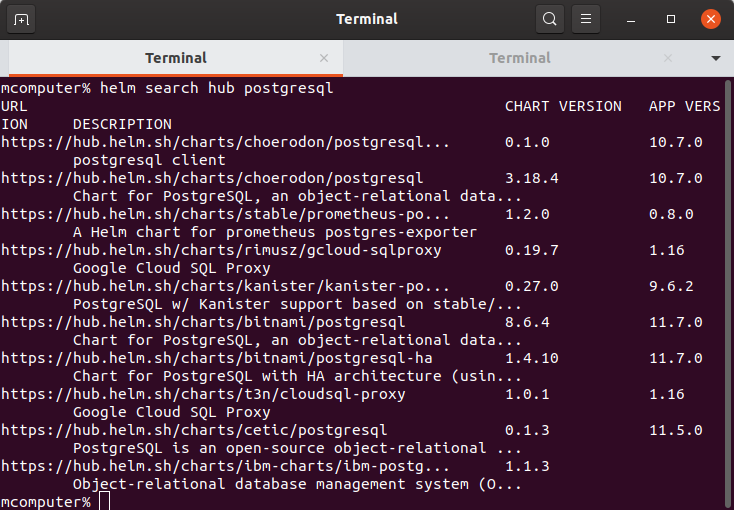Click 'Object-relational database management system' description

(x=297, y=484)
